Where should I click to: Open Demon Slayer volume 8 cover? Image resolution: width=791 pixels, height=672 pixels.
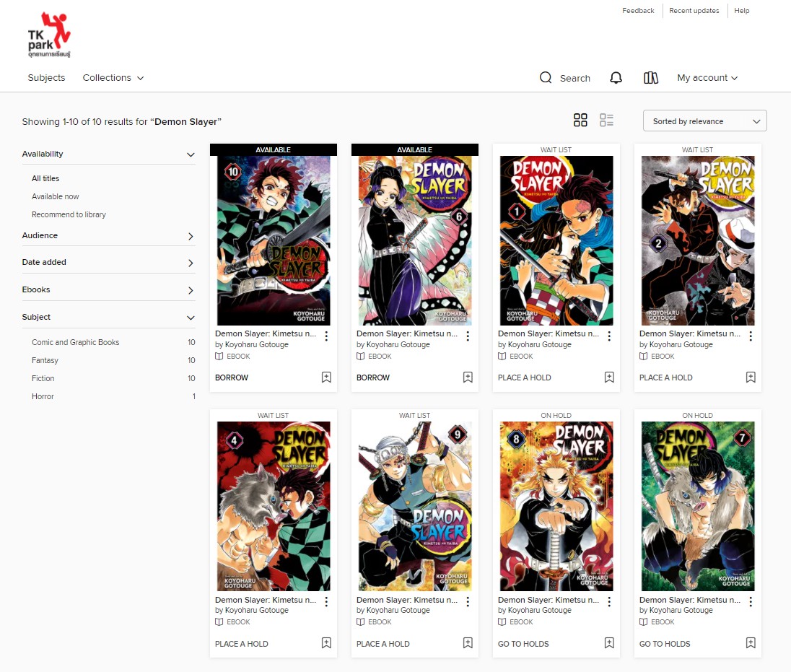556,506
